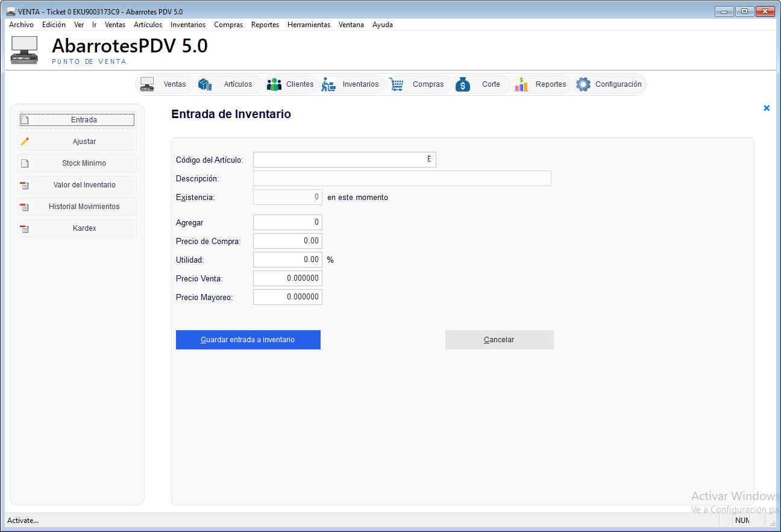
Task: Focus the Precio de Compra field
Action: click(287, 241)
